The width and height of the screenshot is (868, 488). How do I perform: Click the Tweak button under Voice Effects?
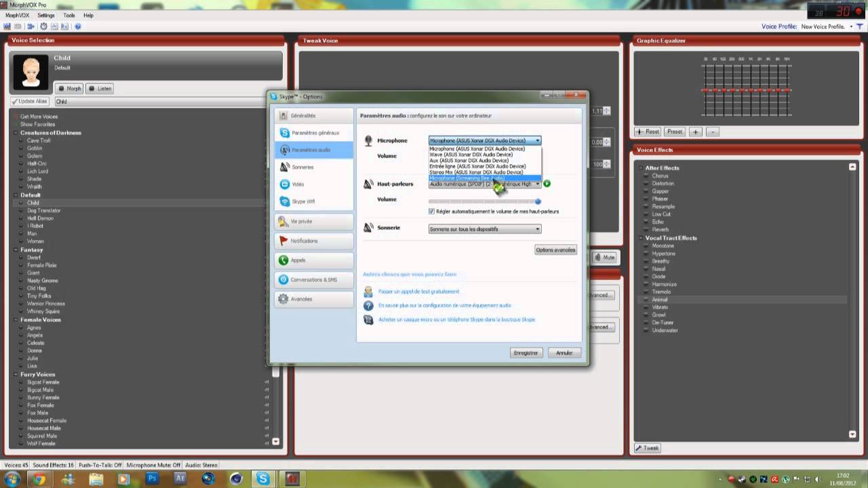click(x=648, y=448)
